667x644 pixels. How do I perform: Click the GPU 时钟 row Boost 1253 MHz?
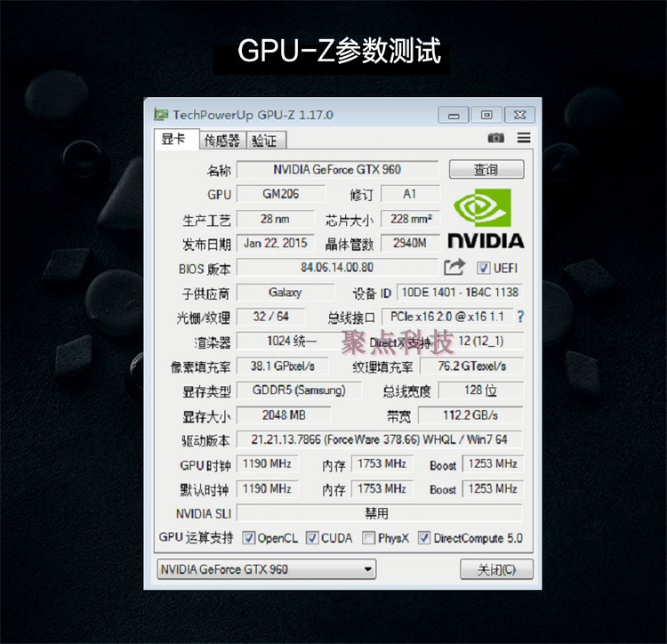[493, 463]
